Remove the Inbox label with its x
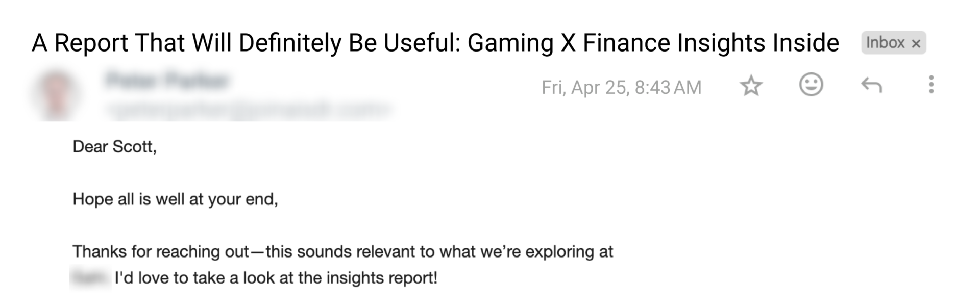The height and width of the screenshot is (308, 980). (x=916, y=44)
